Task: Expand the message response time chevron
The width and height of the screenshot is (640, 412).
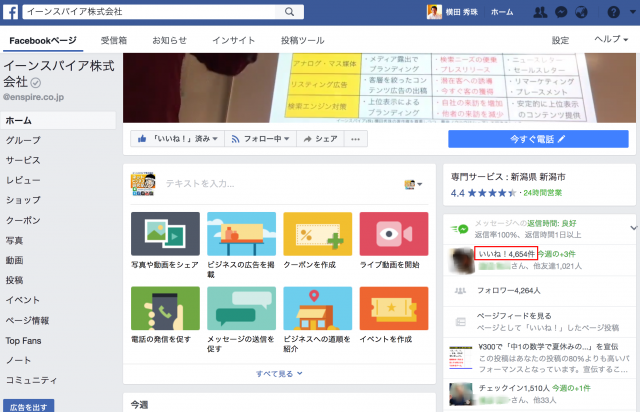Action: (x=633, y=227)
